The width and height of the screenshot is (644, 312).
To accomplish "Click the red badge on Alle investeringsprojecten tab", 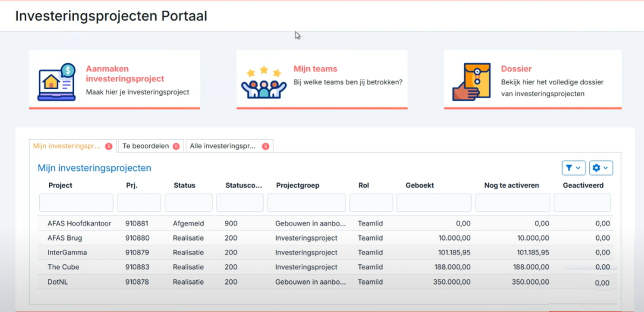I will click(265, 146).
